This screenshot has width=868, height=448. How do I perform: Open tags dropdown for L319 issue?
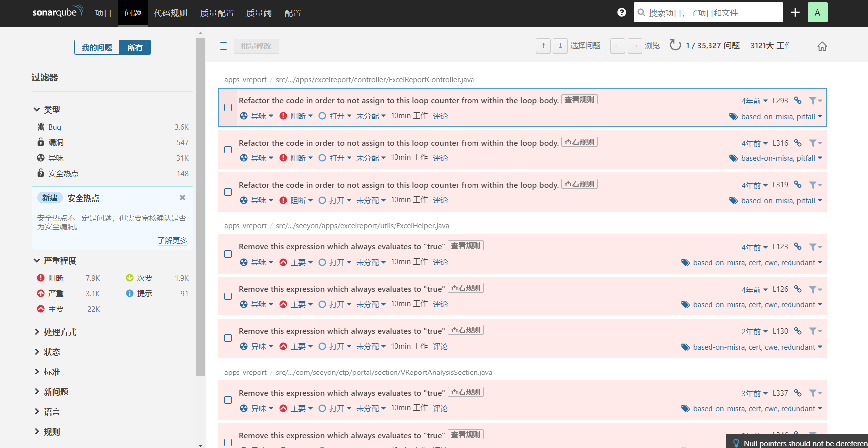pos(776,201)
